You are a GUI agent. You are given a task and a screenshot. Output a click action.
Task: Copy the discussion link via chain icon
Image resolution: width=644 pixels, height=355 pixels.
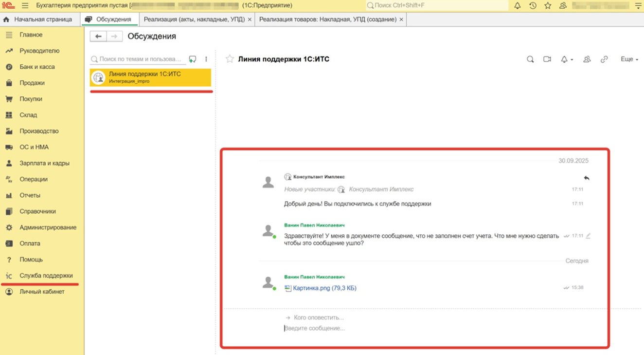click(x=604, y=59)
